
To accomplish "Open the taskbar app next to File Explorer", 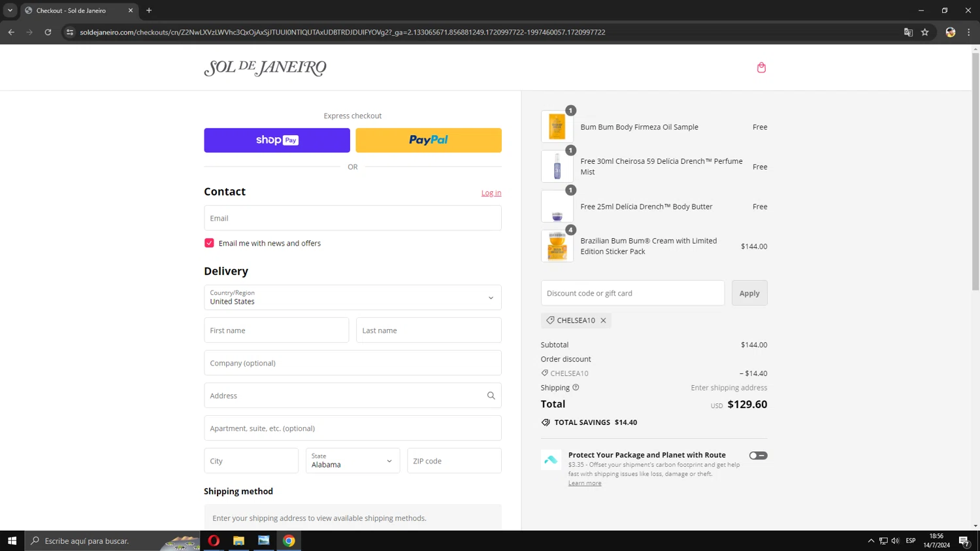I will click(x=263, y=541).
